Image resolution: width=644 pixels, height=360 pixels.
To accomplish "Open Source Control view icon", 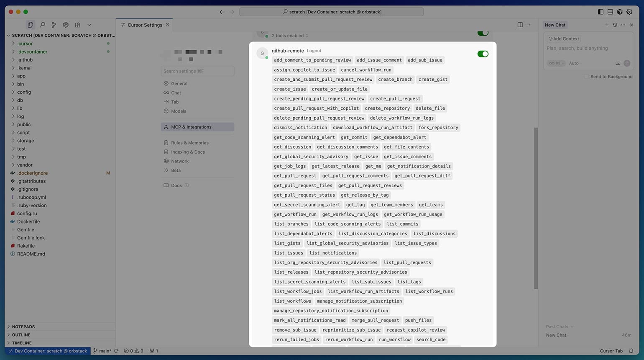I will point(54,25).
